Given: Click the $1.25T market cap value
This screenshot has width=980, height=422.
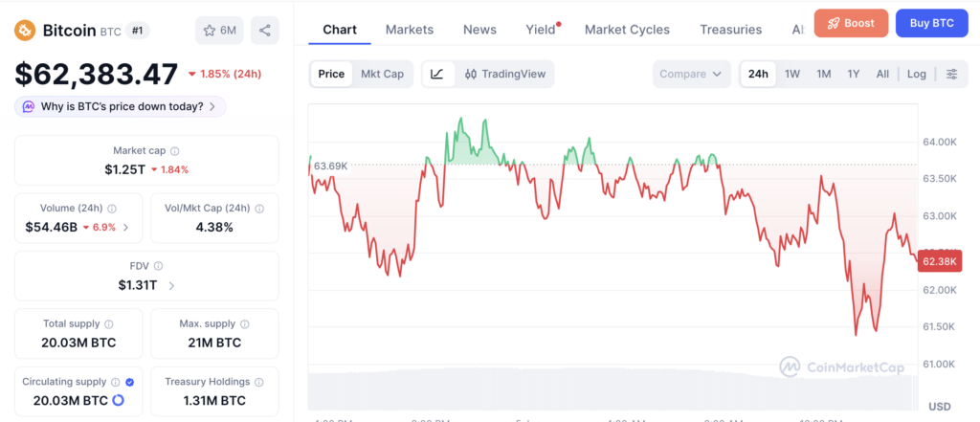Looking at the screenshot, I should click(123, 169).
